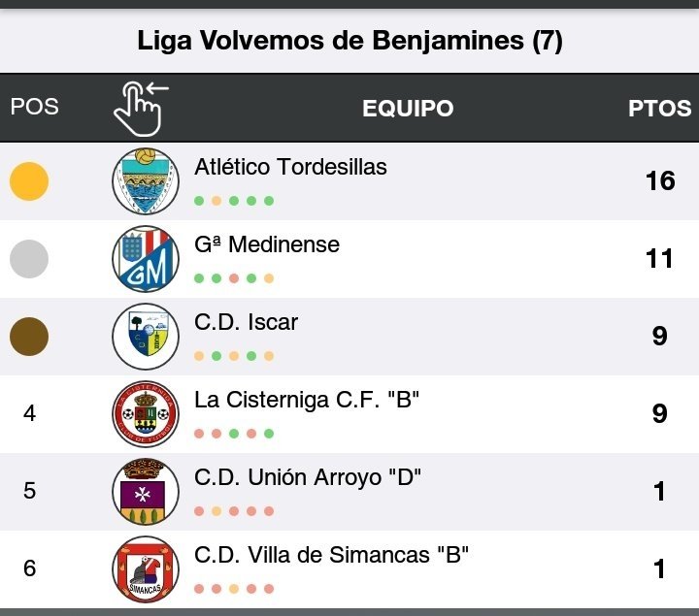Screen dimensions: 699x616
Task: Open the Atlético Tordesillas team crest
Action: (146, 180)
